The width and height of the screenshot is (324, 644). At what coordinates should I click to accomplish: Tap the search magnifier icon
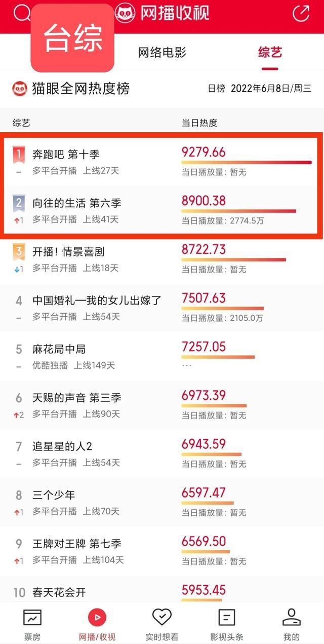tap(21, 12)
